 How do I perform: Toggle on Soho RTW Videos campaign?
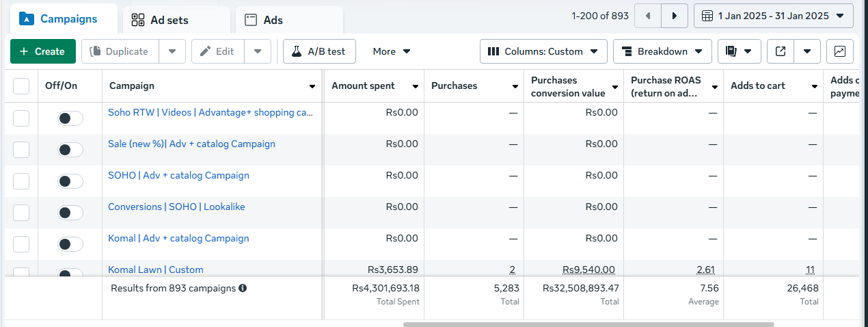click(70, 118)
